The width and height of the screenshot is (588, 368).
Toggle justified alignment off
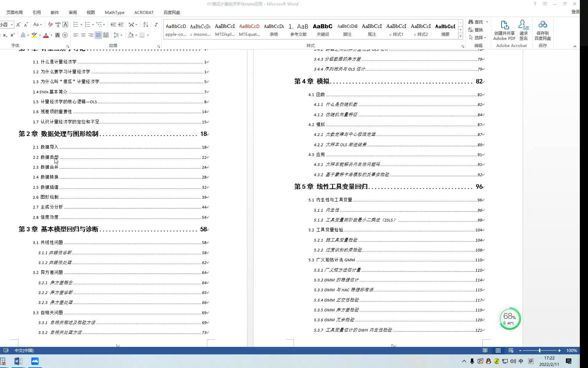click(98, 35)
